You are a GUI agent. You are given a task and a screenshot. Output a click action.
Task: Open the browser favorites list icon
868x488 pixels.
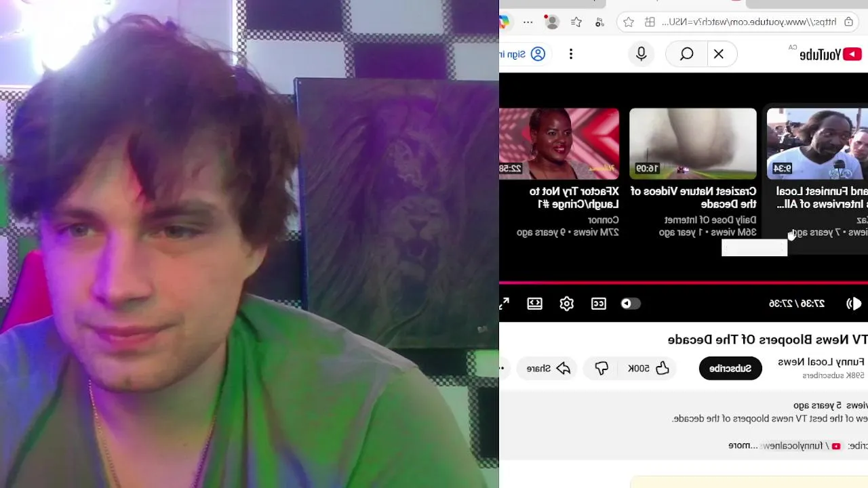pyautogui.click(x=576, y=22)
